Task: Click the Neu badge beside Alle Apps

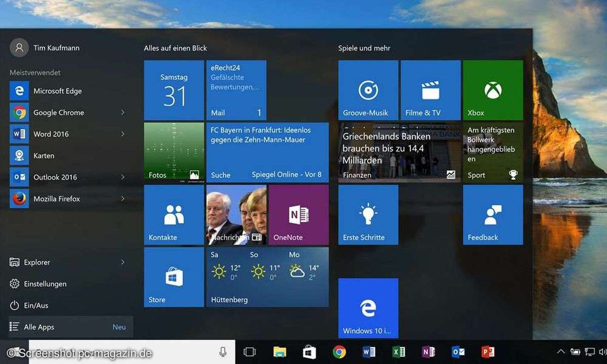Action: (x=119, y=327)
